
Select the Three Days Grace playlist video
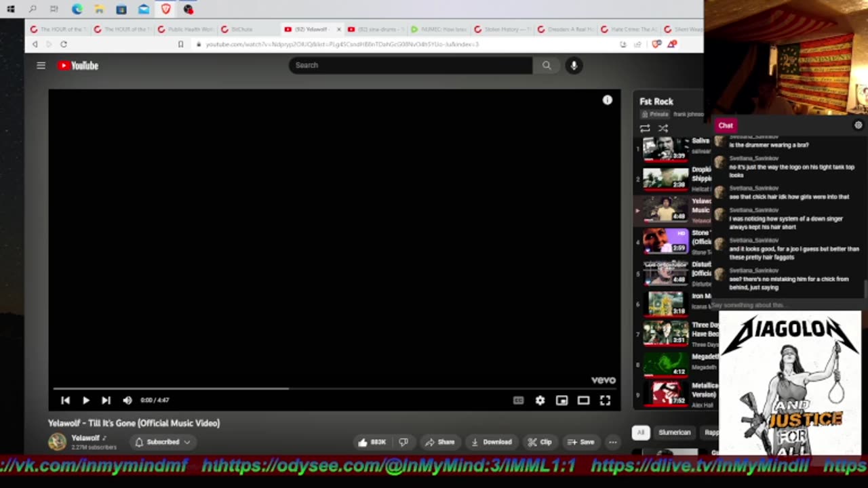665,333
